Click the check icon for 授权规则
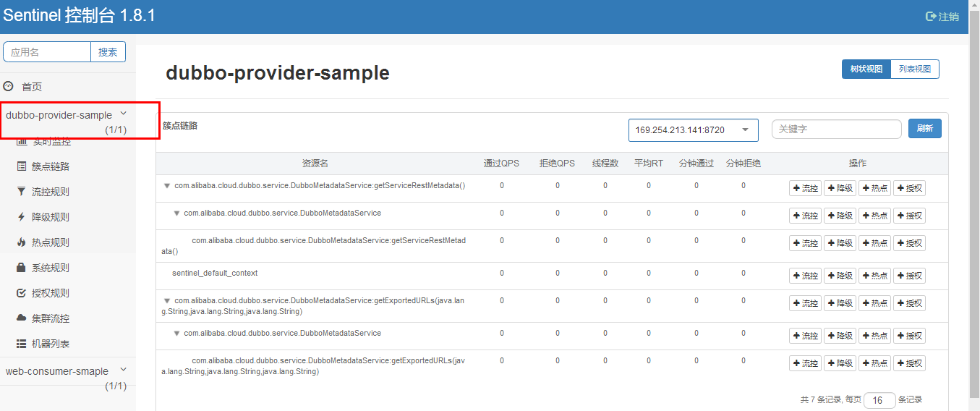 coord(21,293)
